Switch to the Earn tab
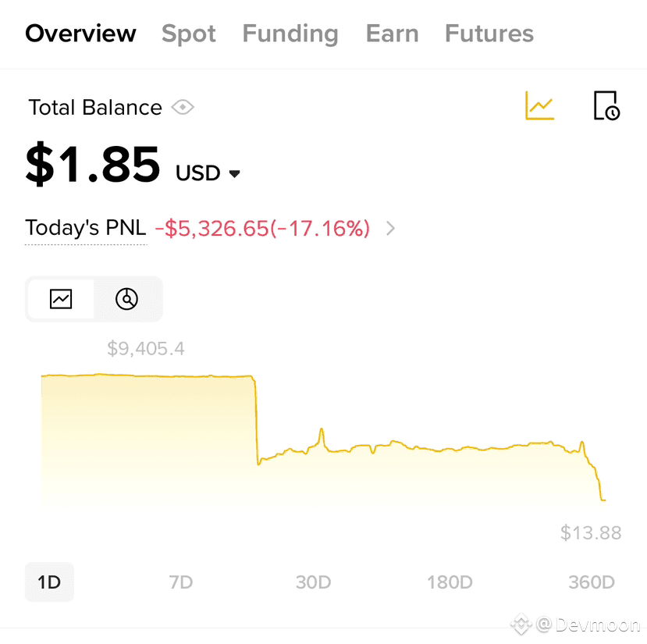The width and height of the screenshot is (647, 644). coord(392,34)
